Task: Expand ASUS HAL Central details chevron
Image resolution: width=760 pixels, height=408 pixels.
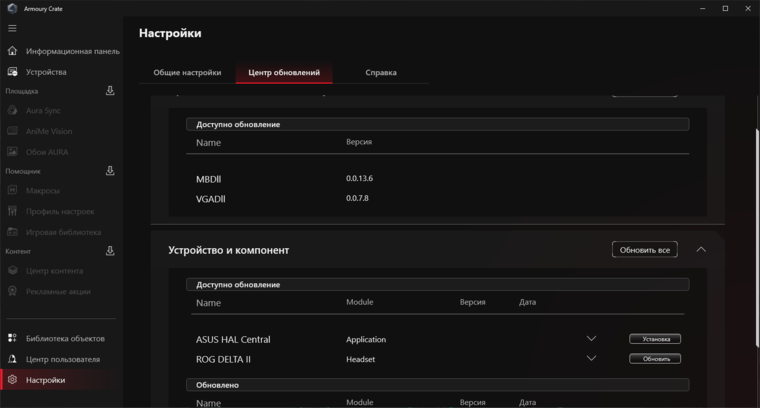Action: (591, 339)
